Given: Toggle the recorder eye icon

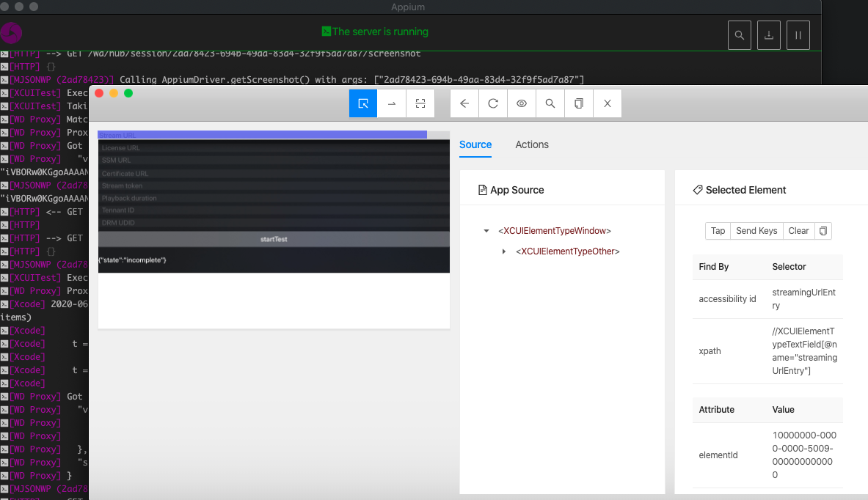Looking at the screenshot, I should (521, 103).
